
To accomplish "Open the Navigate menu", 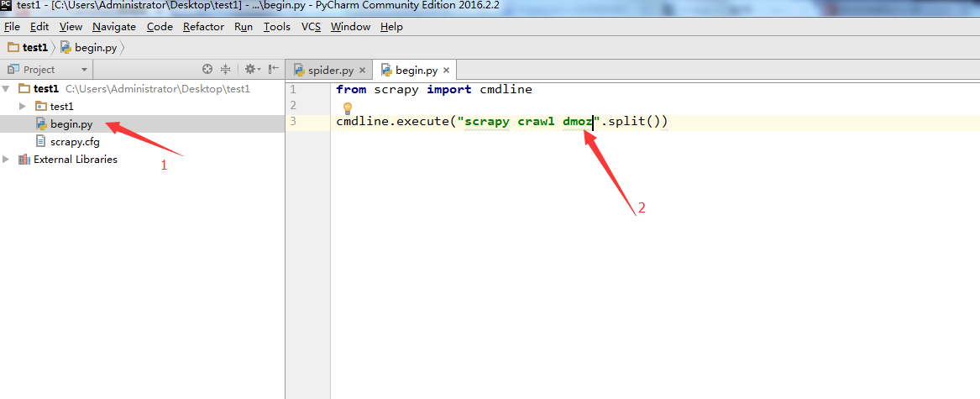I will pyautogui.click(x=114, y=27).
